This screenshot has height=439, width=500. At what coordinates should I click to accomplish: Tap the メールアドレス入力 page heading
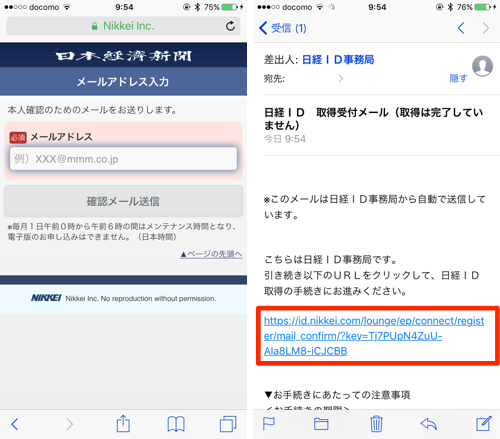[123, 82]
